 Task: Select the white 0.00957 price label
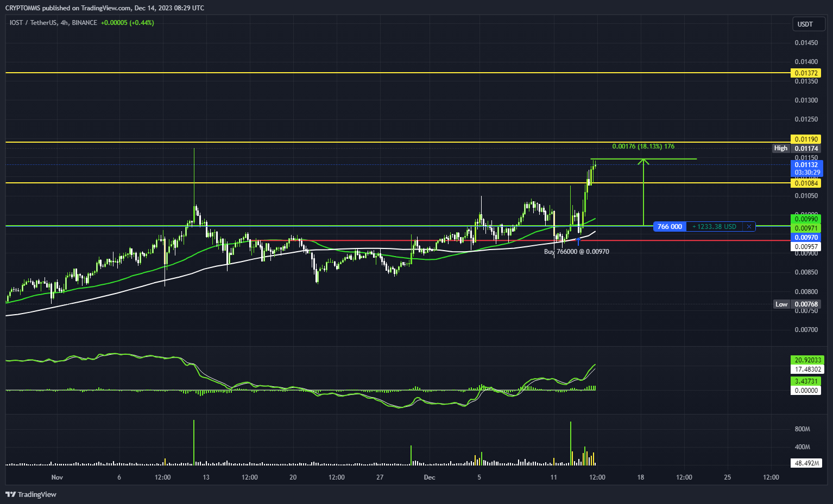coord(806,247)
